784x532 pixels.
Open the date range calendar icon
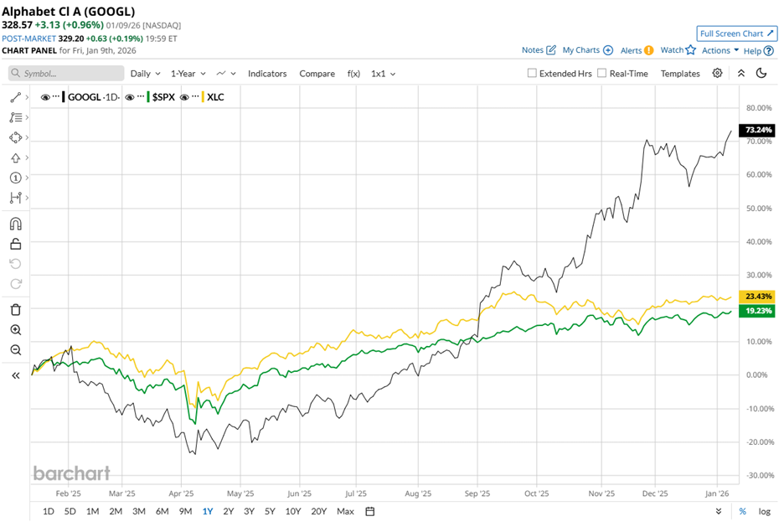(x=370, y=511)
